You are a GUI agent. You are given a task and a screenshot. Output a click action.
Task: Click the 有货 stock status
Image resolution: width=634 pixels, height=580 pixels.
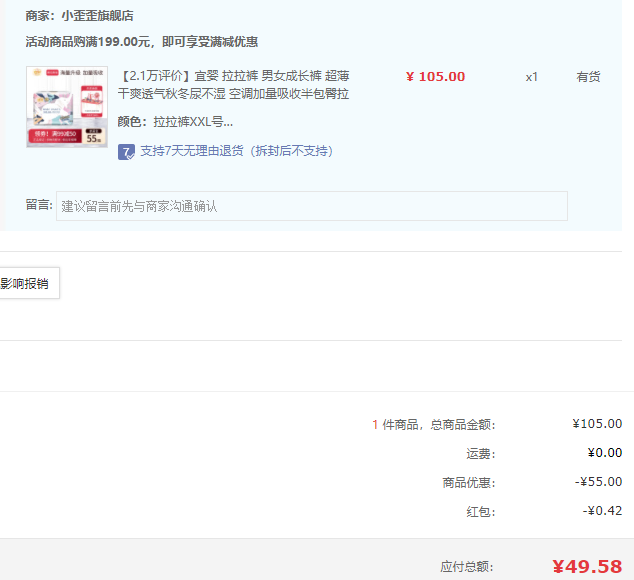pos(588,77)
